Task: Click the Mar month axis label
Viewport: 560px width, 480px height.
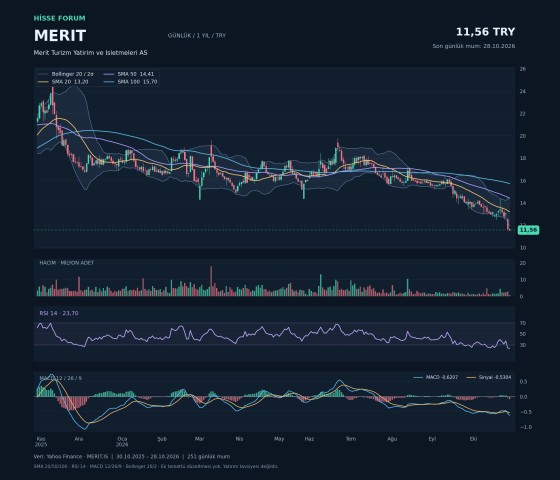Action: [199, 439]
